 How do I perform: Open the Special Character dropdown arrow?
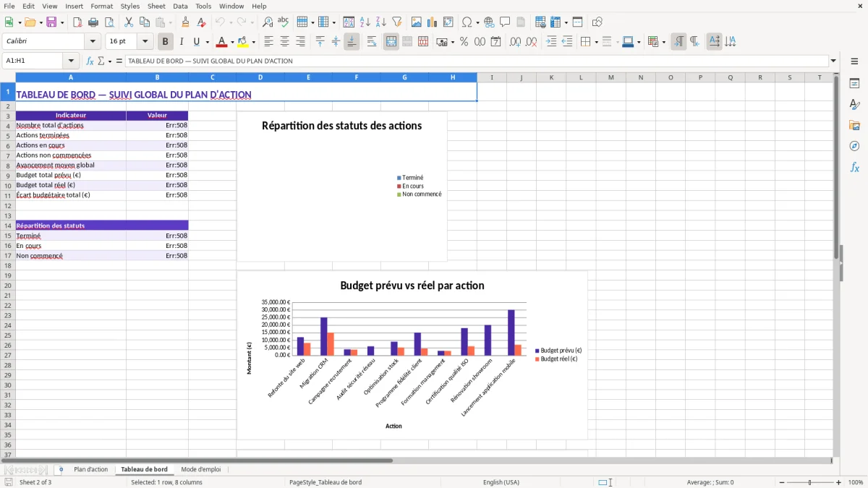[x=477, y=22]
